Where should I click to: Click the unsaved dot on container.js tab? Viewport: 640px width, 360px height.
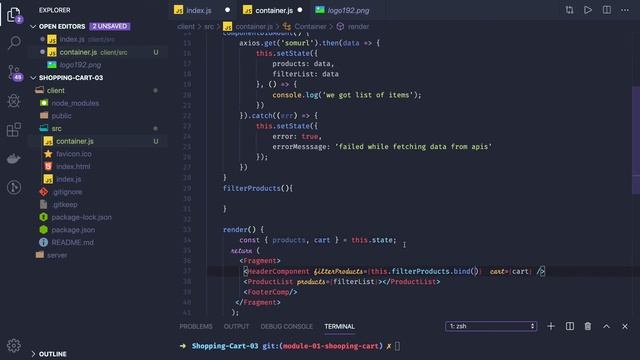[x=300, y=10]
